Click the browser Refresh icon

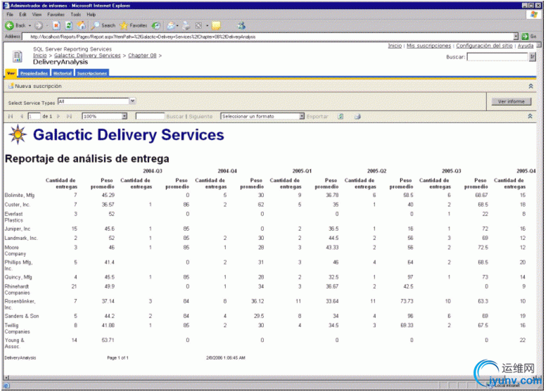[x=68, y=25]
